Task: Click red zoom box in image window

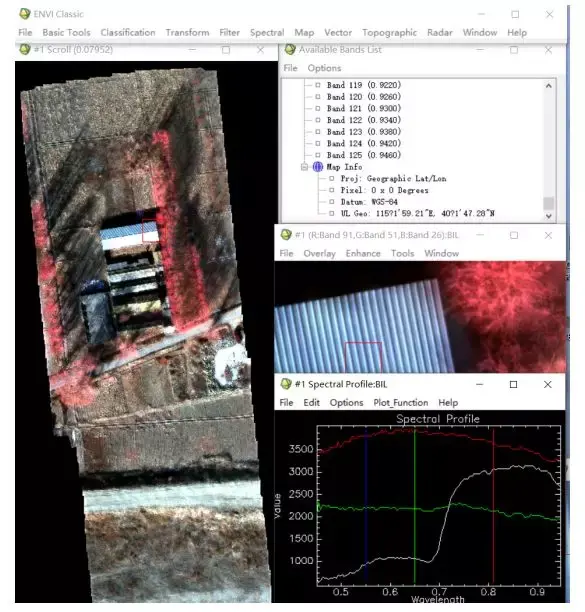Action: [363, 357]
